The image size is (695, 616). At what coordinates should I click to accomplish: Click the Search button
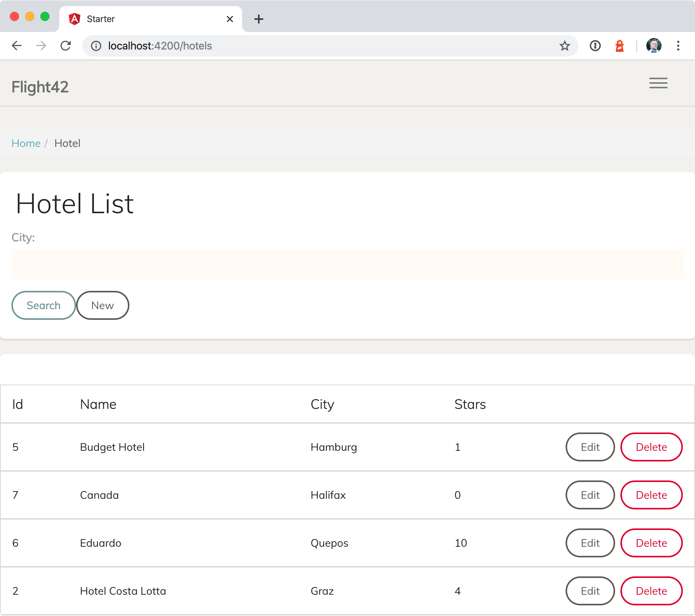43,305
